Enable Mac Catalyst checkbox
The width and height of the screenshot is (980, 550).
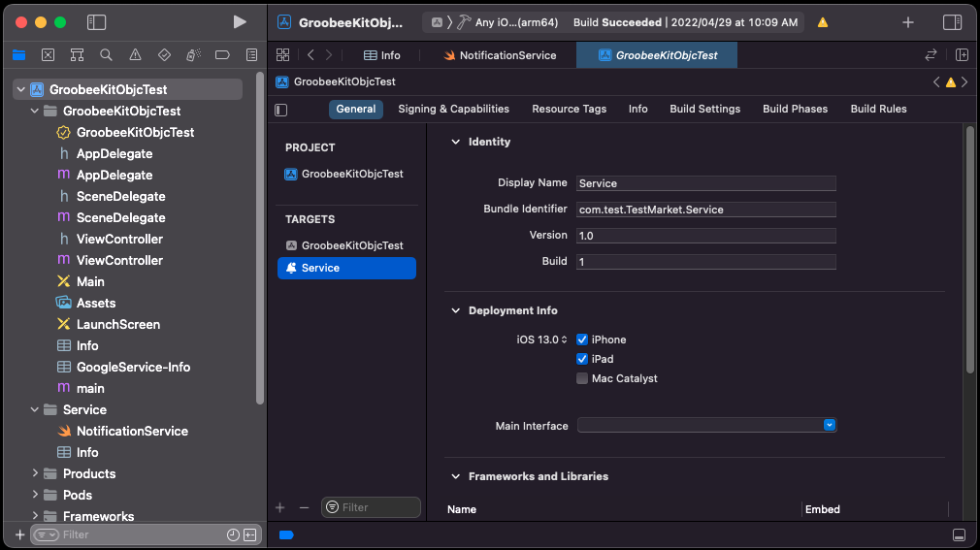(582, 378)
